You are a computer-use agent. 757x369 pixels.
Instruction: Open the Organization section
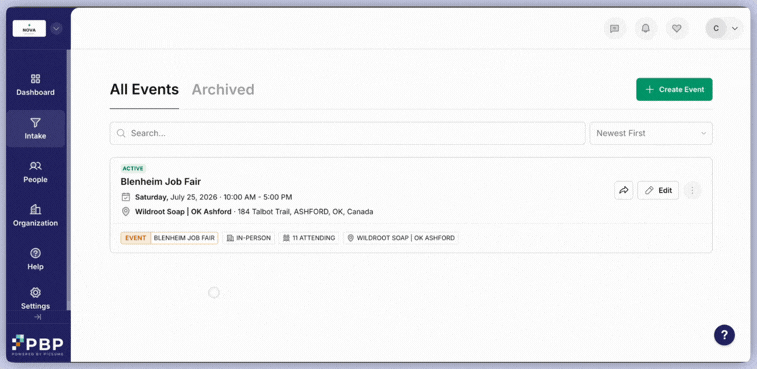coord(35,215)
